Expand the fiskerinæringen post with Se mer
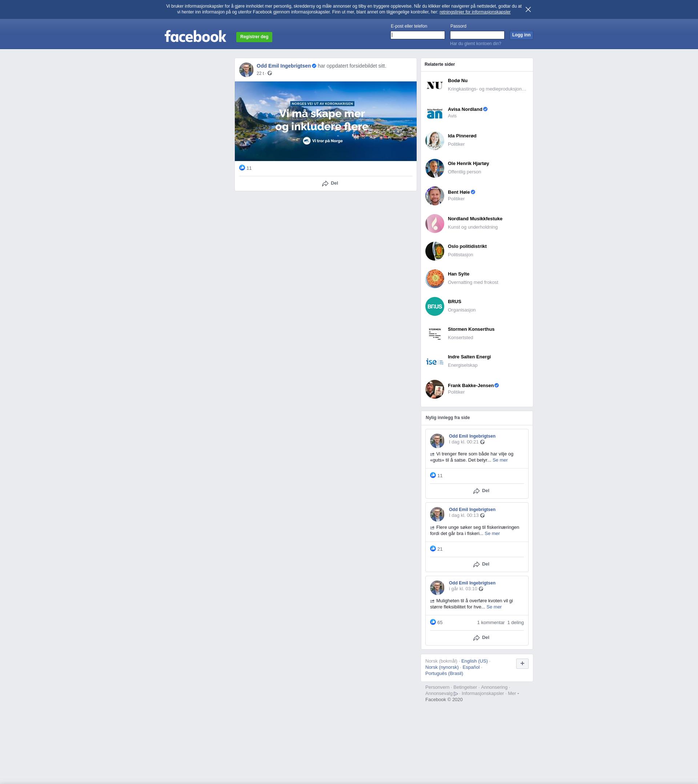The width and height of the screenshot is (698, 784). [x=492, y=533]
